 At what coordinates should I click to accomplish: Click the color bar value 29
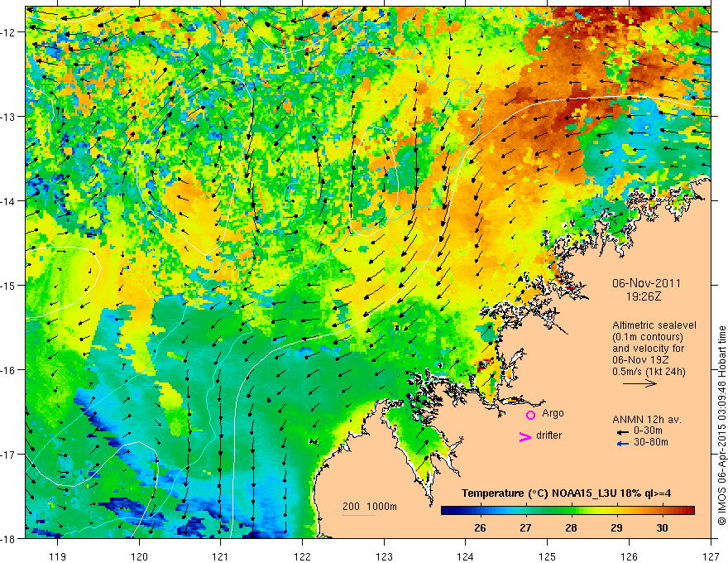pos(616,527)
